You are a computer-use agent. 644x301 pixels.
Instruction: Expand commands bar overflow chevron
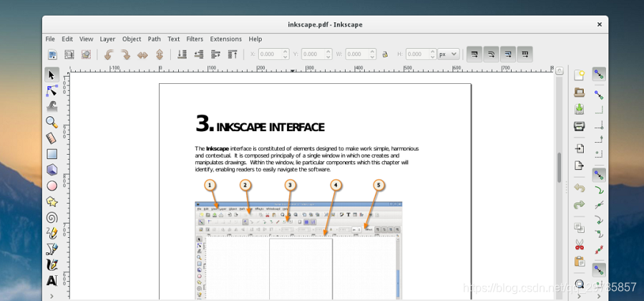579,296
